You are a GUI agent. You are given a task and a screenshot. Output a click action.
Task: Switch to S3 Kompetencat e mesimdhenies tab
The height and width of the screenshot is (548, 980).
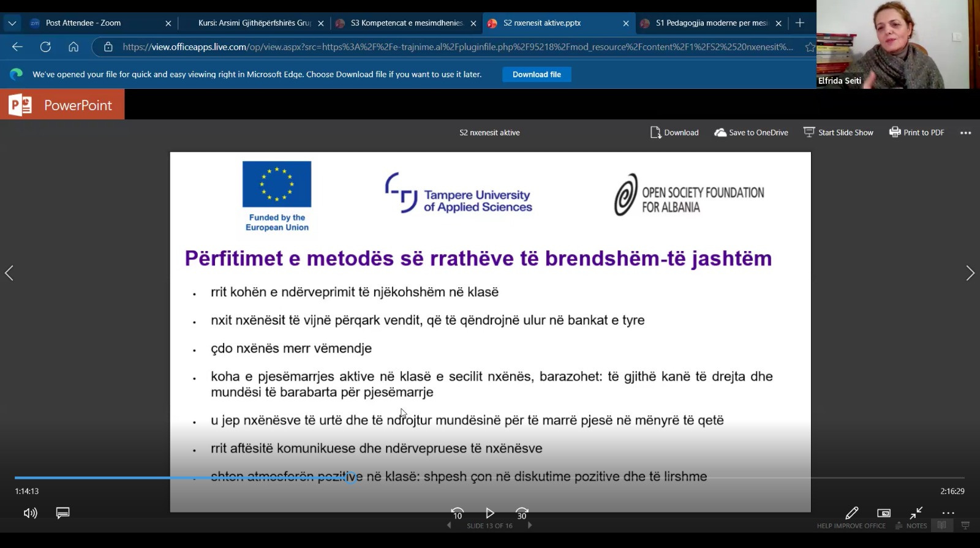tap(407, 23)
